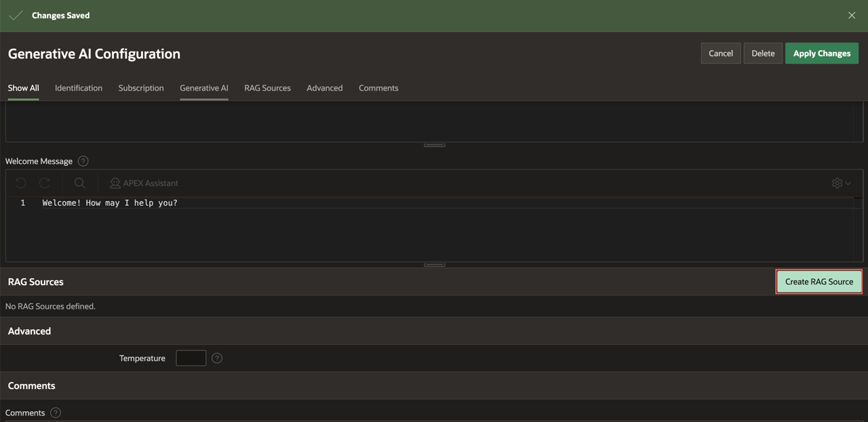Switch to the Identification tab
This screenshot has height=422, width=868.
pos(79,88)
